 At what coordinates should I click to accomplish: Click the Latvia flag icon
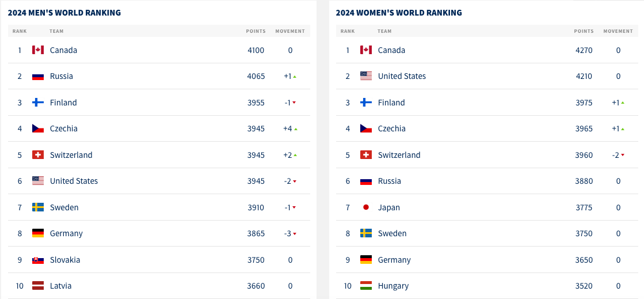coord(38,286)
